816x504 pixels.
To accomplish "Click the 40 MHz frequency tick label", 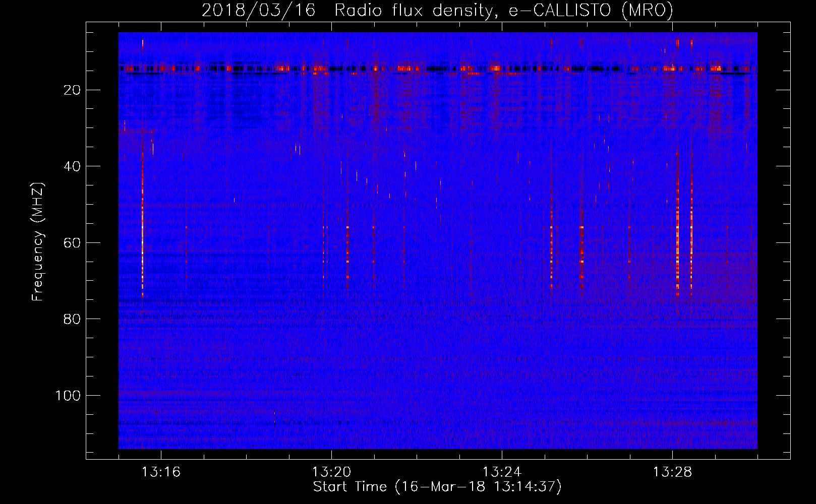I will tap(72, 166).
